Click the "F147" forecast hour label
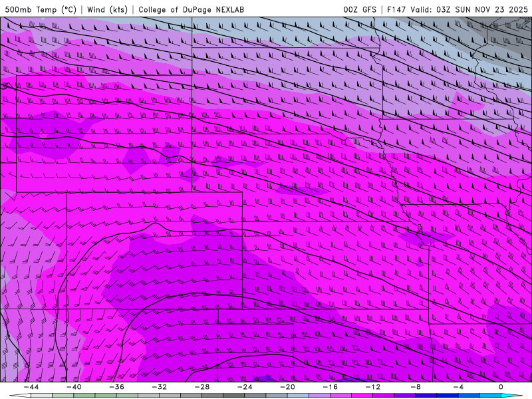 click(x=396, y=9)
